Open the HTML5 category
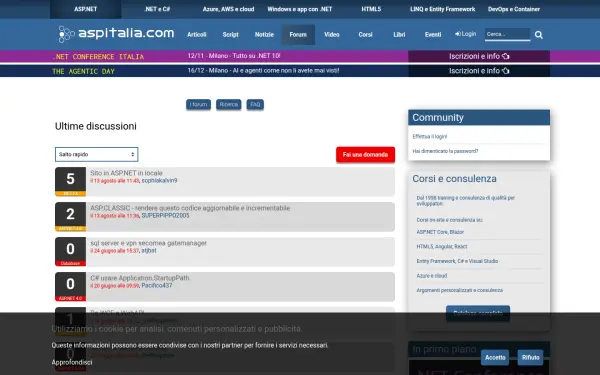This screenshot has width=600, height=375. coord(371,9)
